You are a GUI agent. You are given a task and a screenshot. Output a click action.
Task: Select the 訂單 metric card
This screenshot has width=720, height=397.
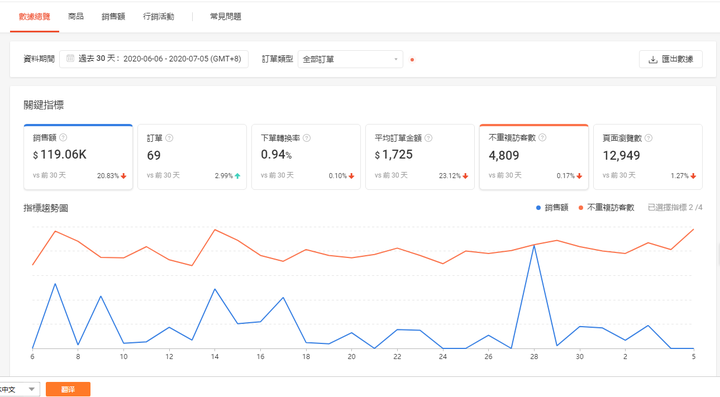[192, 157]
